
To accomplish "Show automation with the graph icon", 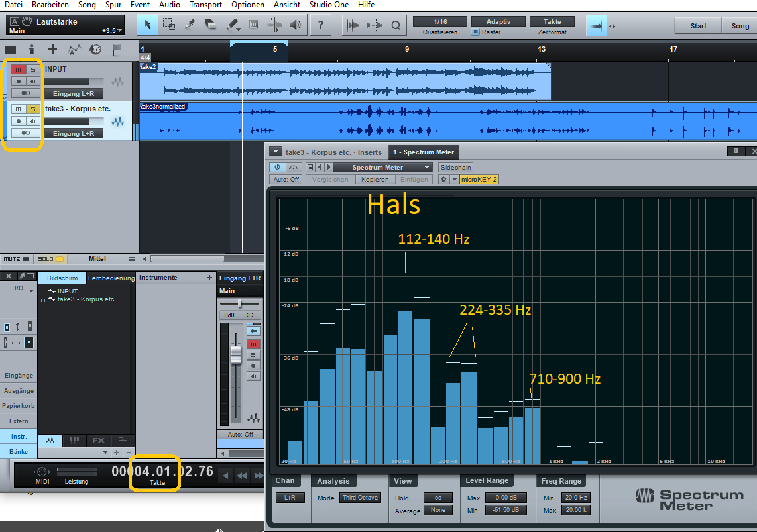I will 74,50.
